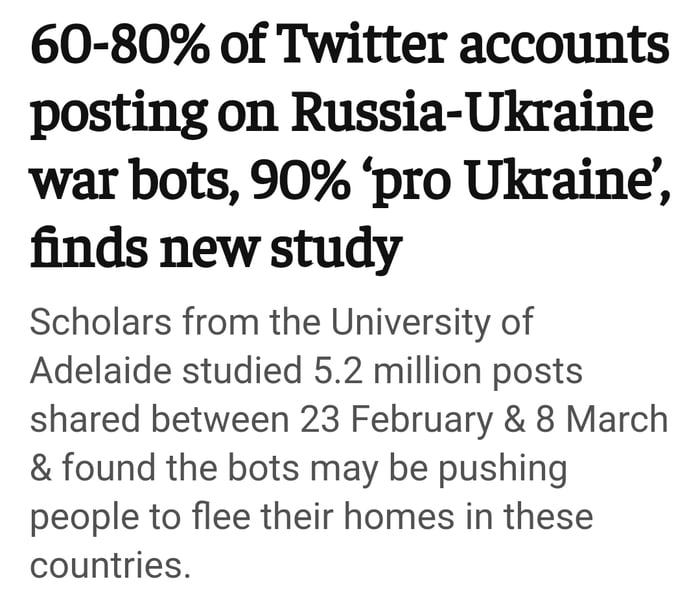Click '5.2 million posts' in the summary
Image resolution: width=700 pixels, height=601 pixels.
pos(442,371)
